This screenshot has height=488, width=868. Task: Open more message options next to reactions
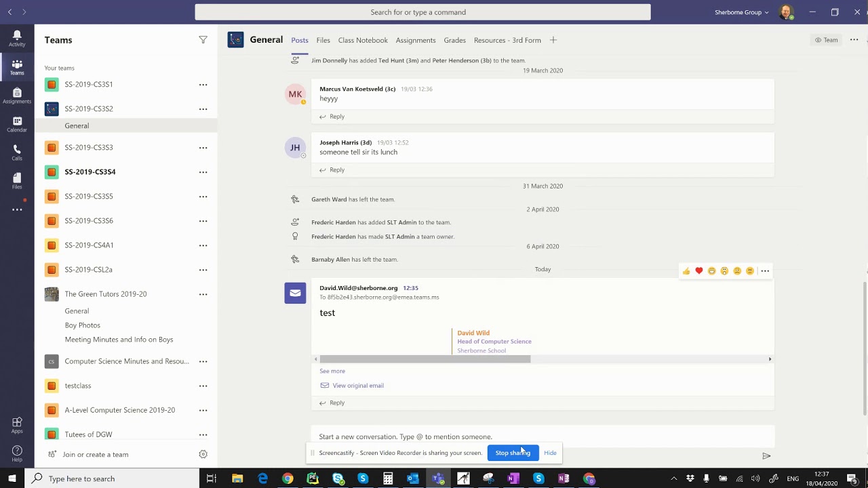click(765, 271)
